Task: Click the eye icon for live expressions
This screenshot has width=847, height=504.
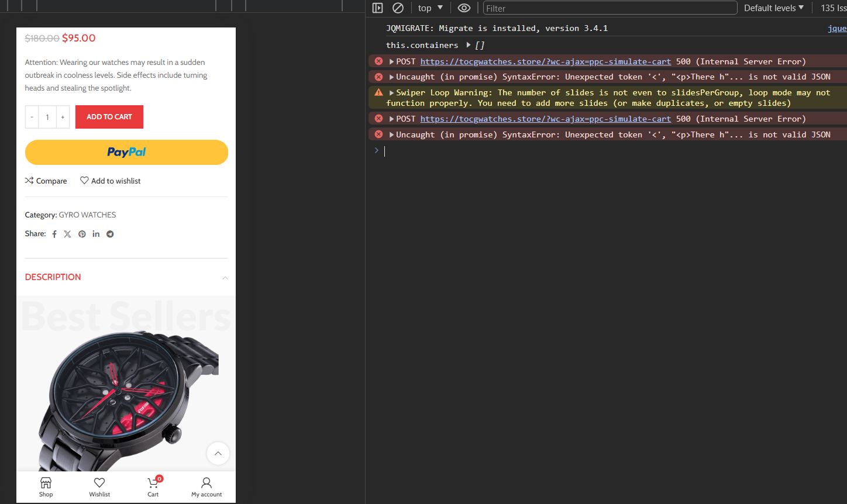Action: pyautogui.click(x=464, y=8)
